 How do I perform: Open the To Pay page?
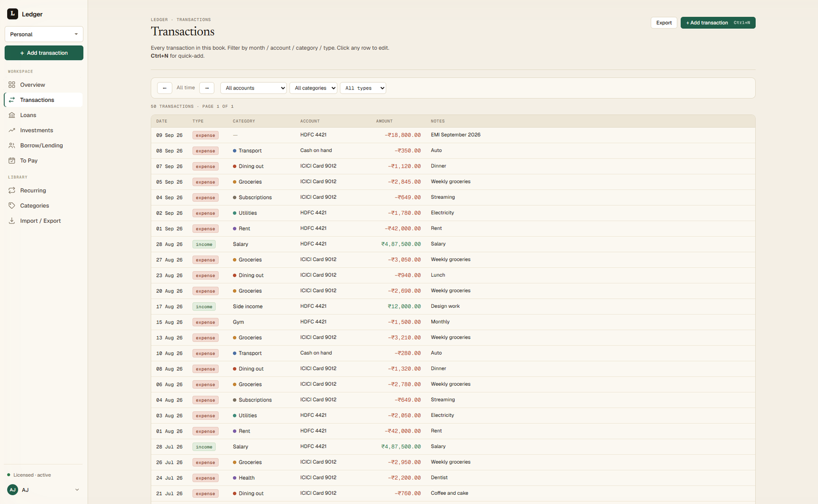(44, 161)
